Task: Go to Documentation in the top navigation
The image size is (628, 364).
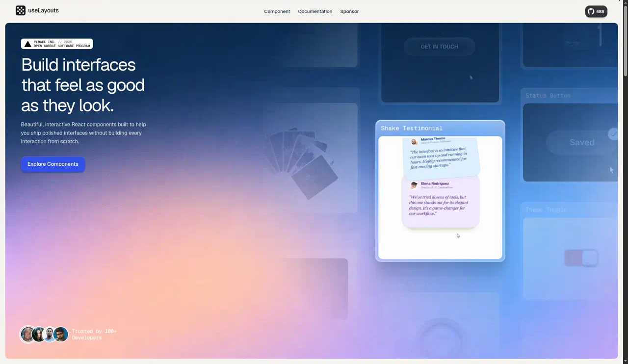Action: point(315,11)
